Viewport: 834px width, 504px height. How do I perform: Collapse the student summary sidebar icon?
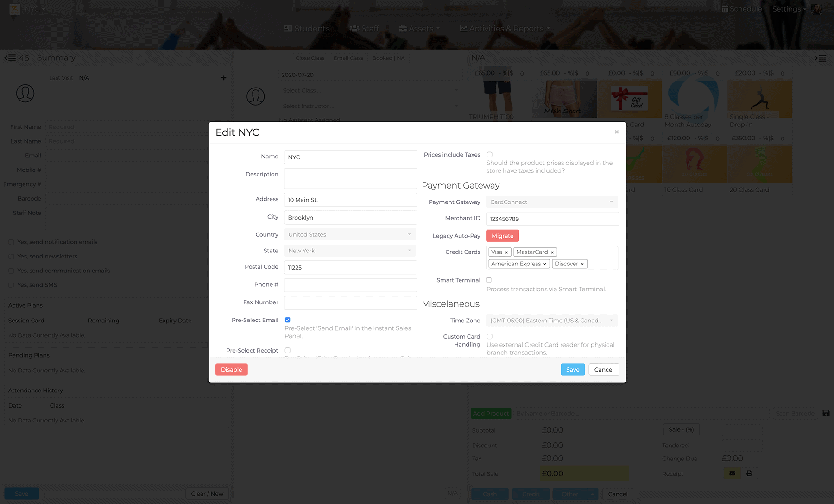pyautogui.click(x=9, y=57)
